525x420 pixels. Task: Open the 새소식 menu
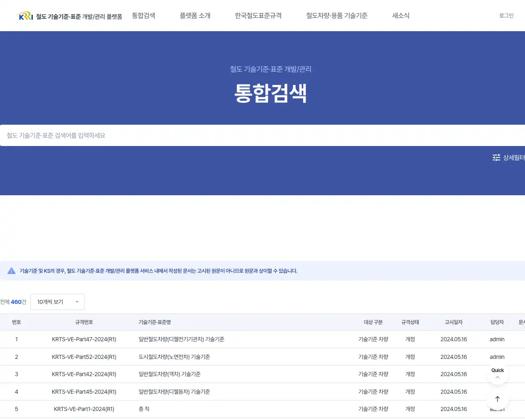(x=401, y=16)
